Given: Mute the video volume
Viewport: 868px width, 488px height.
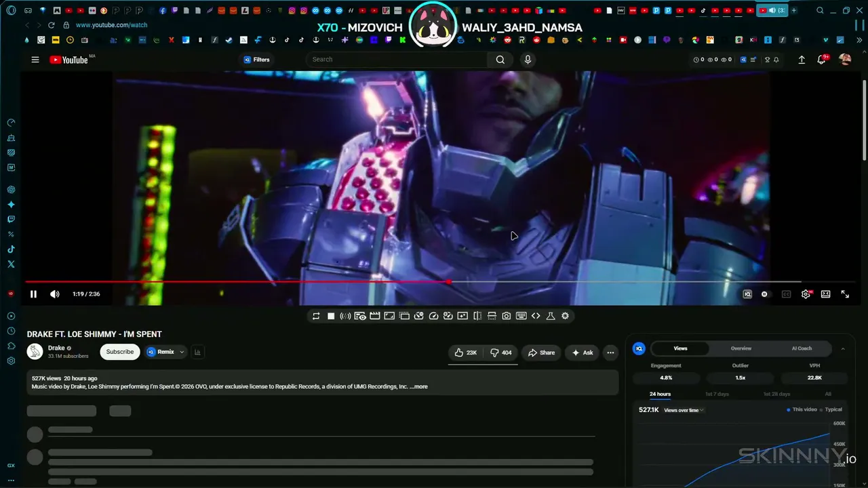Looking at the screenshot, I should [55, 294].
